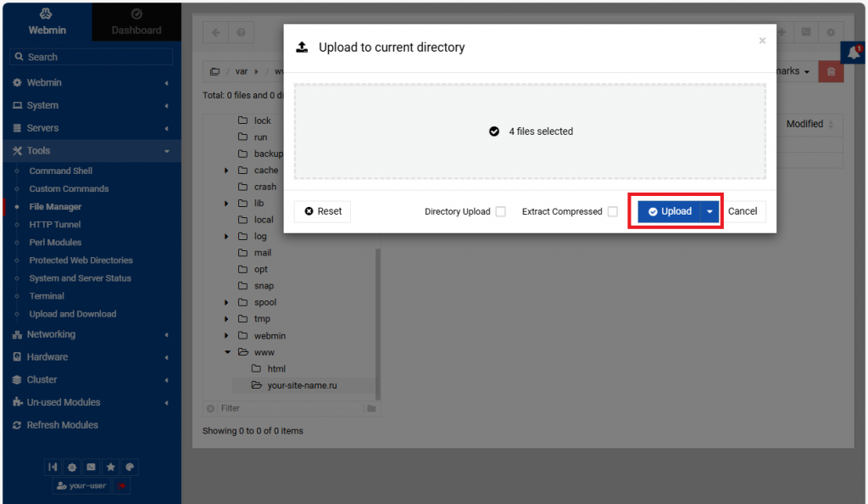Enable the Directory Upload checkbox
The image size is (868, 504).
click(500, 212)
